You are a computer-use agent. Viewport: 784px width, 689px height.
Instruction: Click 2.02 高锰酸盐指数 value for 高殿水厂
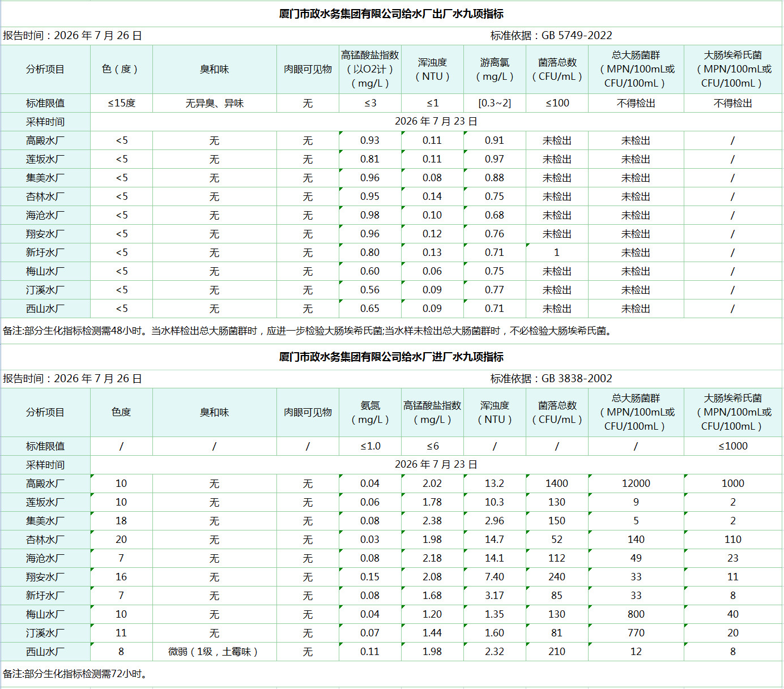pos(432,483)
